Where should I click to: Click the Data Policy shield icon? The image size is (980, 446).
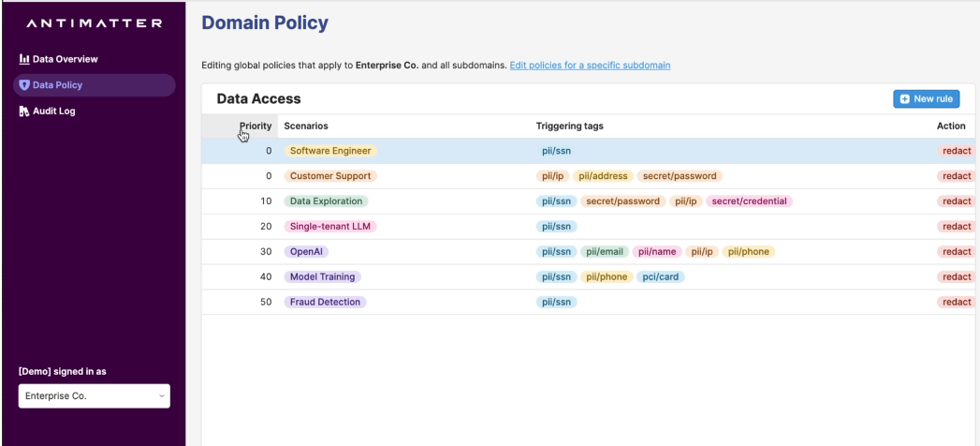pos(23,85)
